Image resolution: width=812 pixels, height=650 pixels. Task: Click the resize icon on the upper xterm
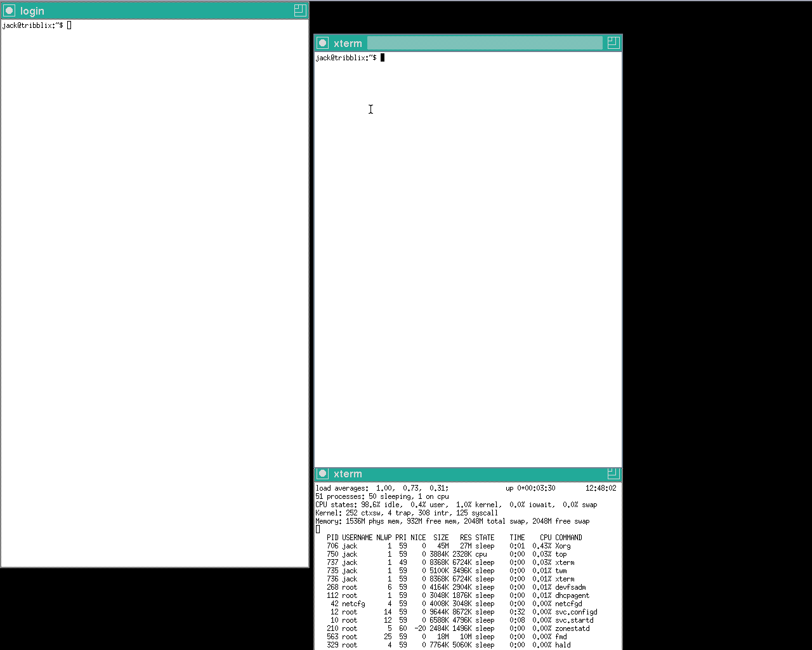[612, 43]
